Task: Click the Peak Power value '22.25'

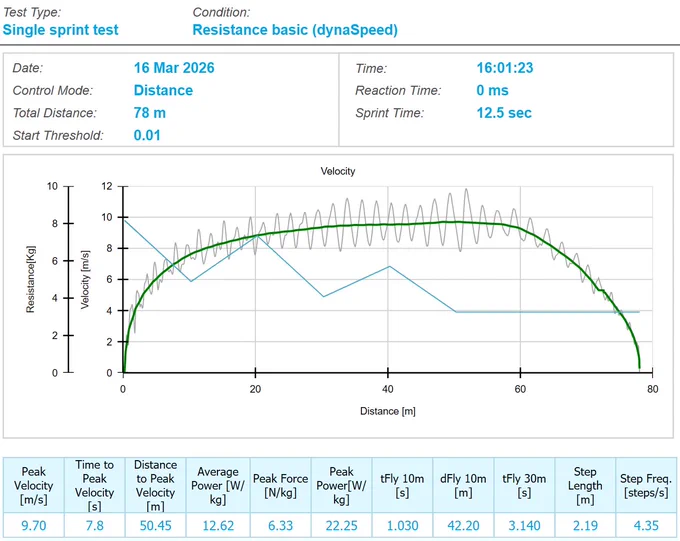Action: point(342,526)
